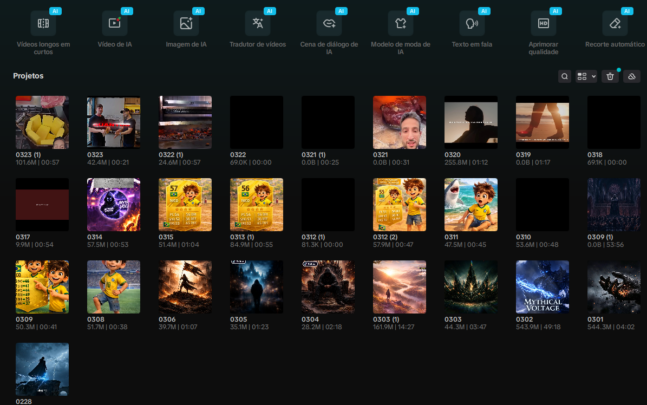Open the Imagem de IA generator

tap(185, 23)
